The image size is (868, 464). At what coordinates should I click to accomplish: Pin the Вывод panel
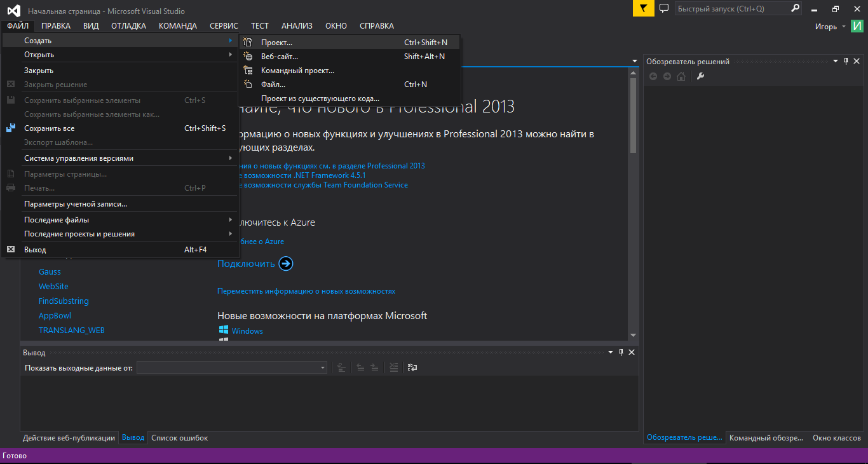point(621,352)
